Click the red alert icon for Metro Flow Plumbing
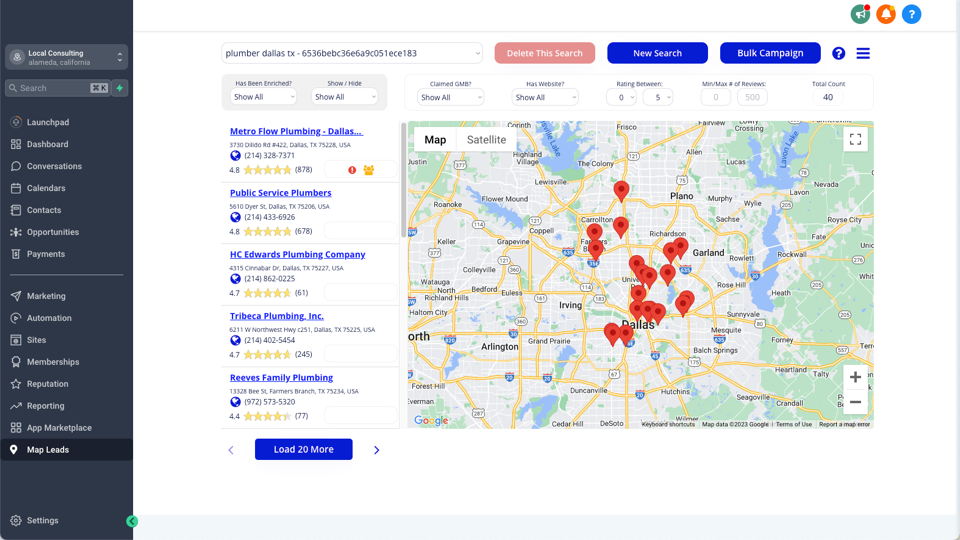The image size is (960, 540). coord(352,170)
